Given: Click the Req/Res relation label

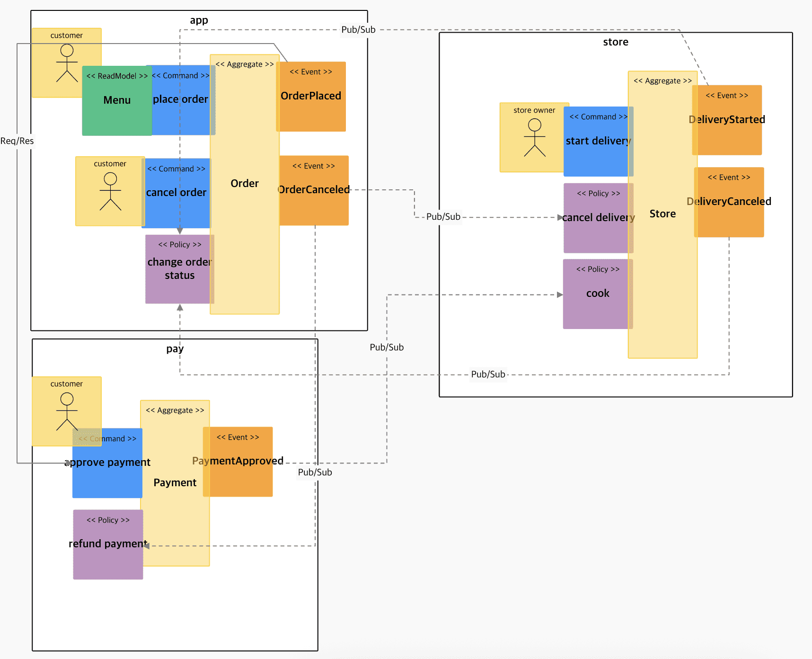Looking at the screenshot, I should (17, 141).
